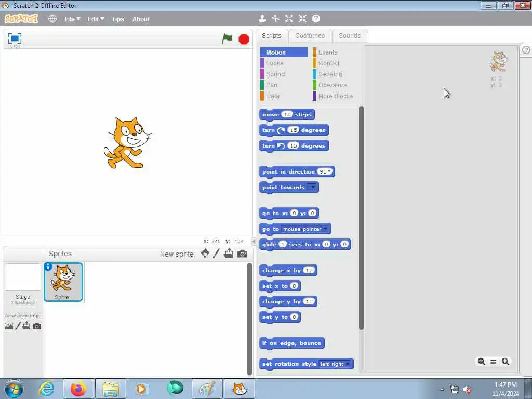532x399 pixels.
Task: Click secs value in glide block
Action: coord(283,244)
